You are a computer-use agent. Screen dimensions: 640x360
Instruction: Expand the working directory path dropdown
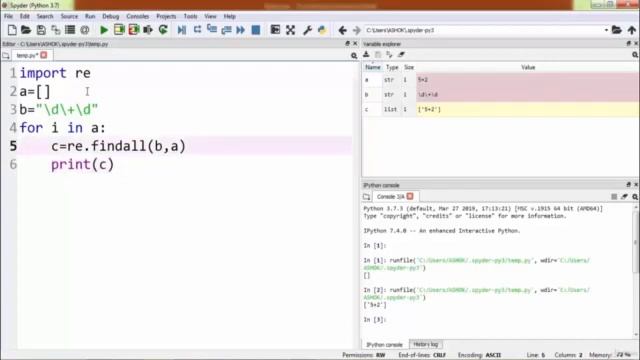point(606,30)
